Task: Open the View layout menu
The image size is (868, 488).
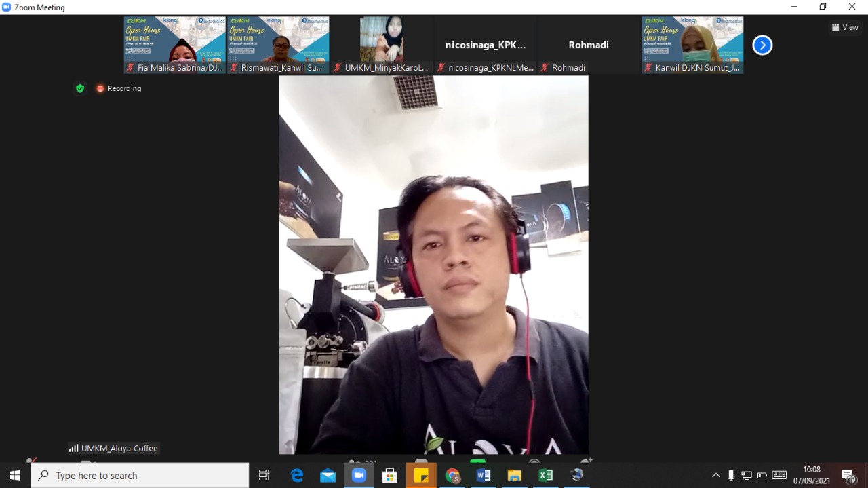Action: [845, 27]
